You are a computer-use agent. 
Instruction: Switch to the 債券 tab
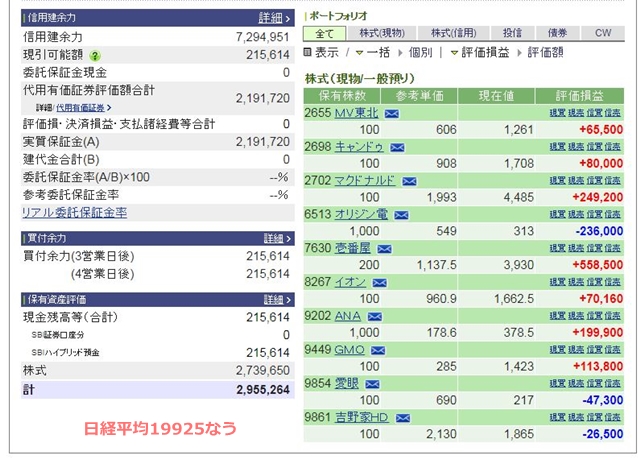point(557,33)
